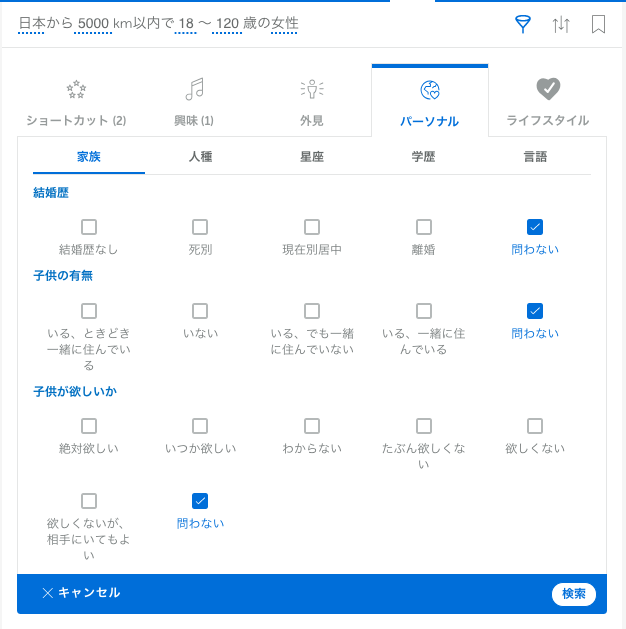Open the sort order arrows icon
Viewport: 626px width, 629px height.
click(561, 25)
